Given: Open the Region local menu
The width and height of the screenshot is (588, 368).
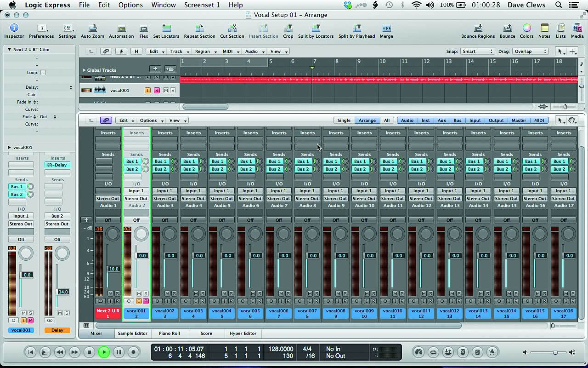Looking at the screenshot, I should (204, 52).
